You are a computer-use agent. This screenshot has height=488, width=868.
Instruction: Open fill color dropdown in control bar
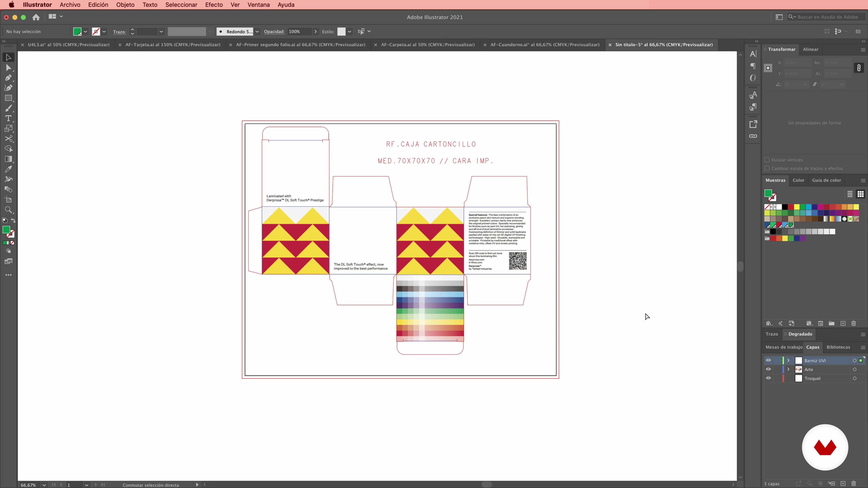(86, 31)
